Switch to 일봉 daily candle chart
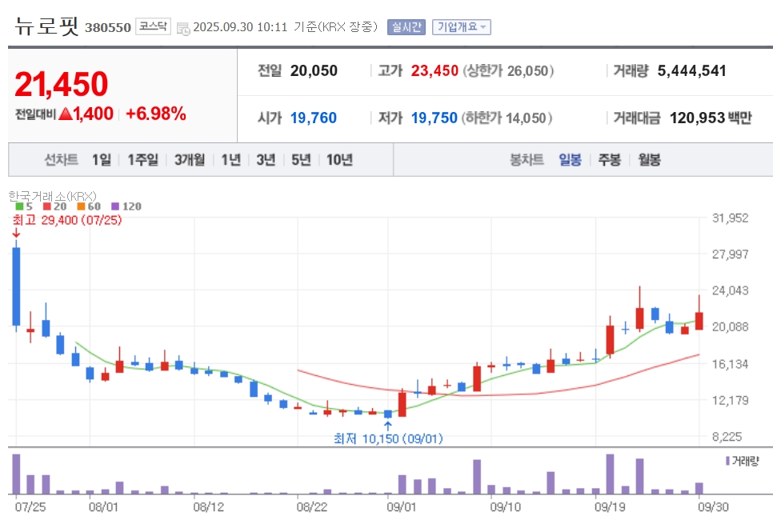This screenshot has height=532, width=773. 570,160
